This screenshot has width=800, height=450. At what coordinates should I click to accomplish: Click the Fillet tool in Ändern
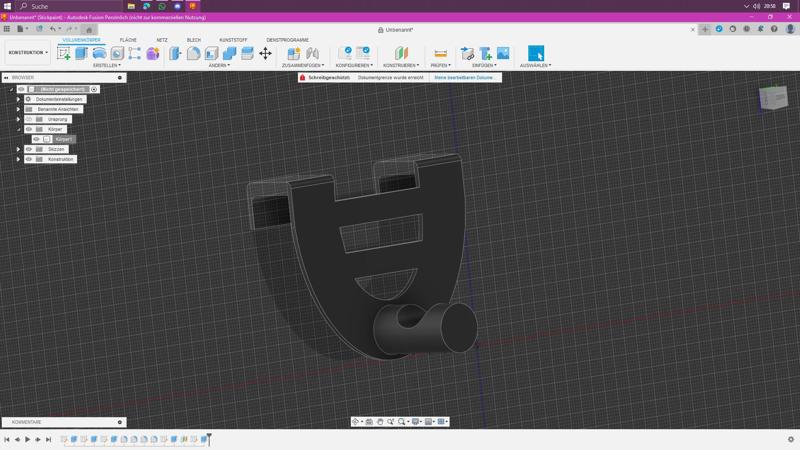(194, 53)
